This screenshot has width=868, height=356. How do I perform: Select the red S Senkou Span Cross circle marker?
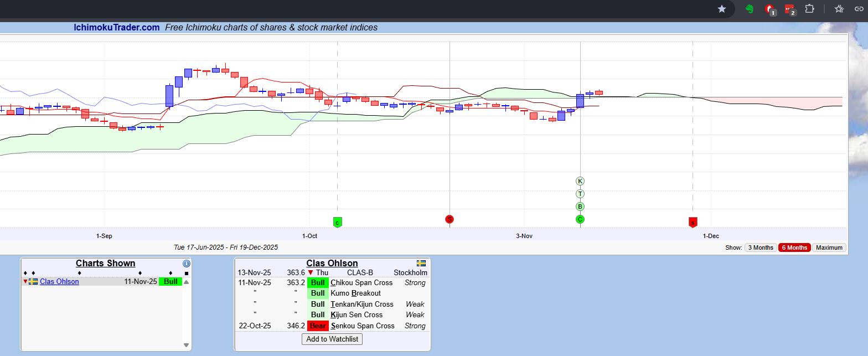[449, 219]
